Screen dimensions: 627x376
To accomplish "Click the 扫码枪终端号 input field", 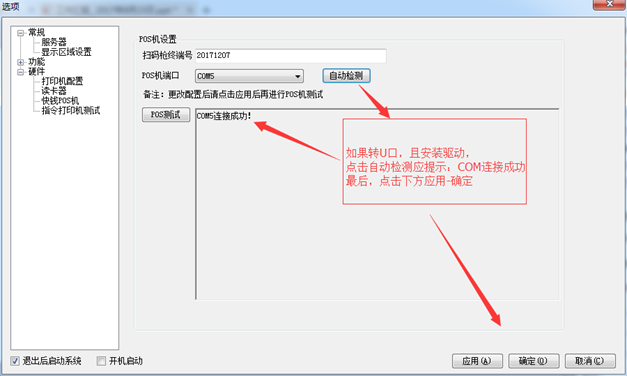I will (291, 56).
